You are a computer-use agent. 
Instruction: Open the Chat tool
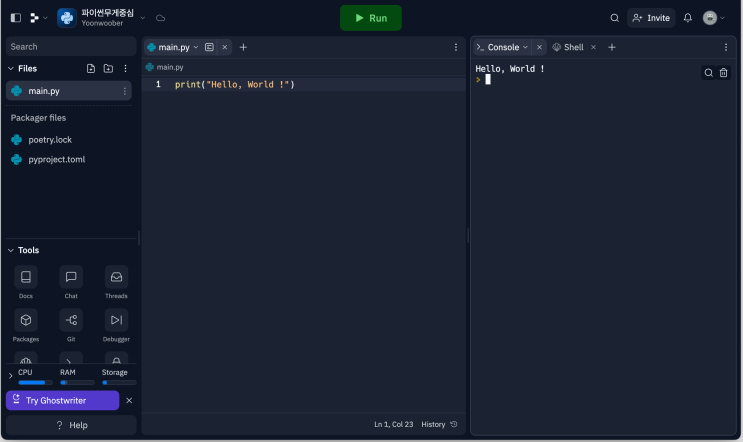[71, 278]
